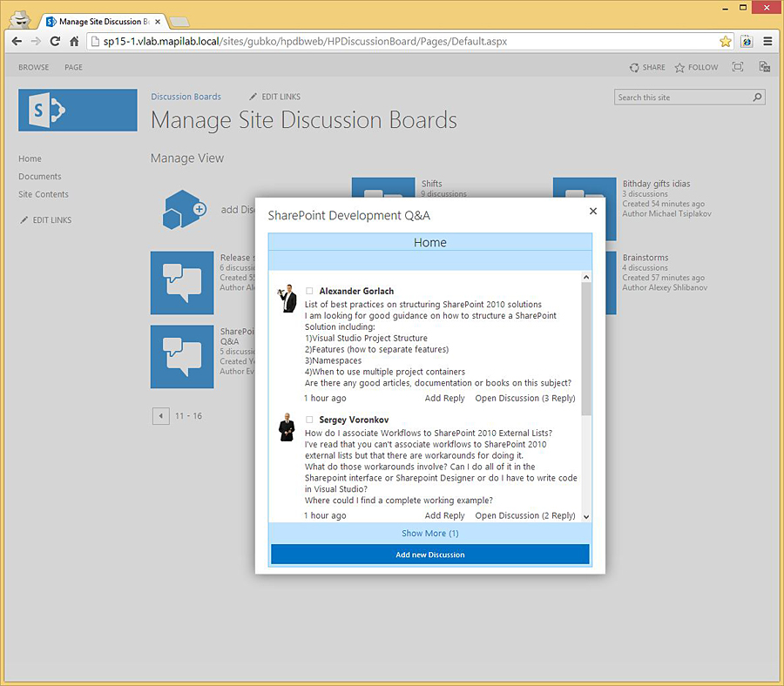Toggle focus on content mode icon

tap(738, 67)
